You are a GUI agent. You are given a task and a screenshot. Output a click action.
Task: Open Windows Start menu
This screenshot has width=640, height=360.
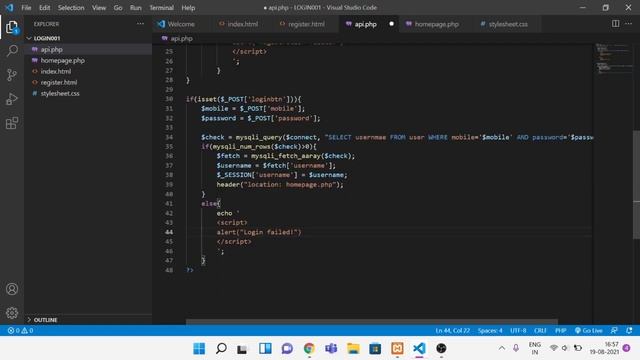(199, 348)
